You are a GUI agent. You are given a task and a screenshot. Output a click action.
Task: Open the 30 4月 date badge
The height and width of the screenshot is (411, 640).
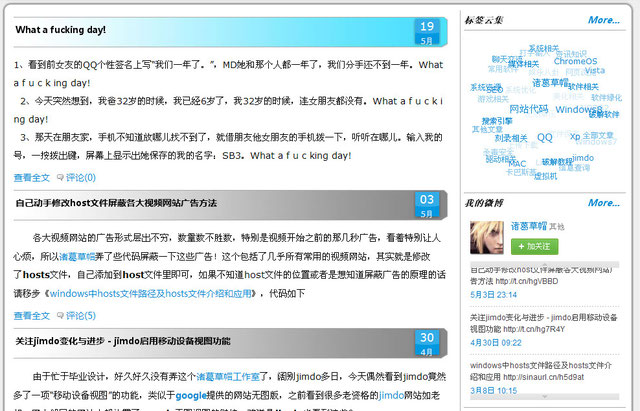pyautogui.click(x=427, y=343)
